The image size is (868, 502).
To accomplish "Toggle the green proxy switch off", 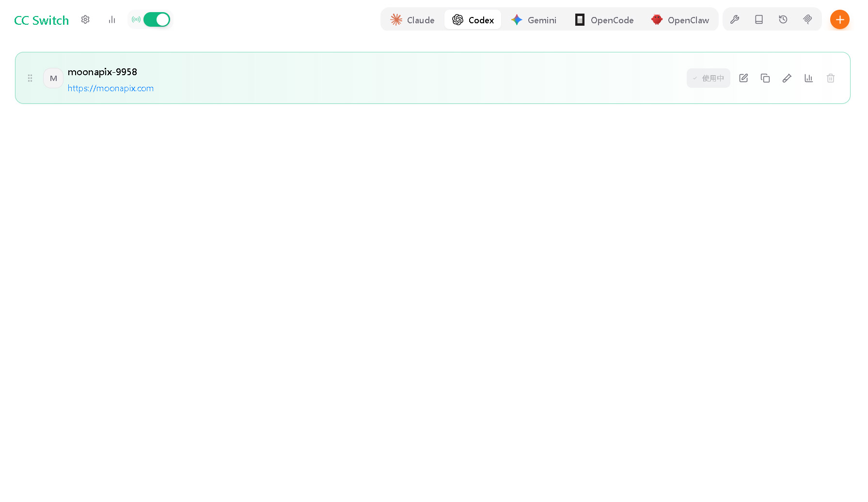I will click(x=157, y=19).
